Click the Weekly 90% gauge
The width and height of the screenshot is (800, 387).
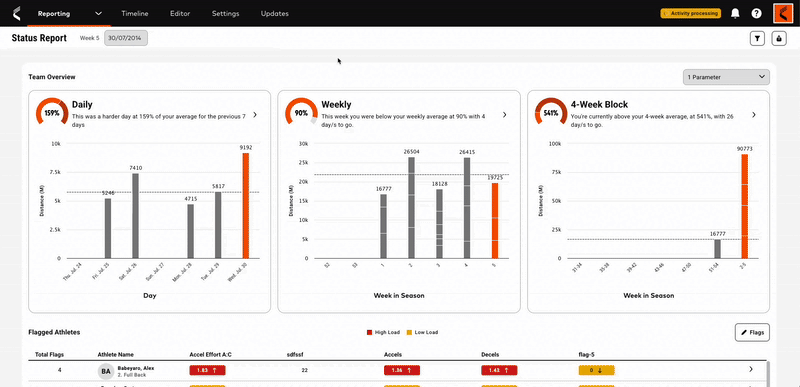(x=301, y=112)
